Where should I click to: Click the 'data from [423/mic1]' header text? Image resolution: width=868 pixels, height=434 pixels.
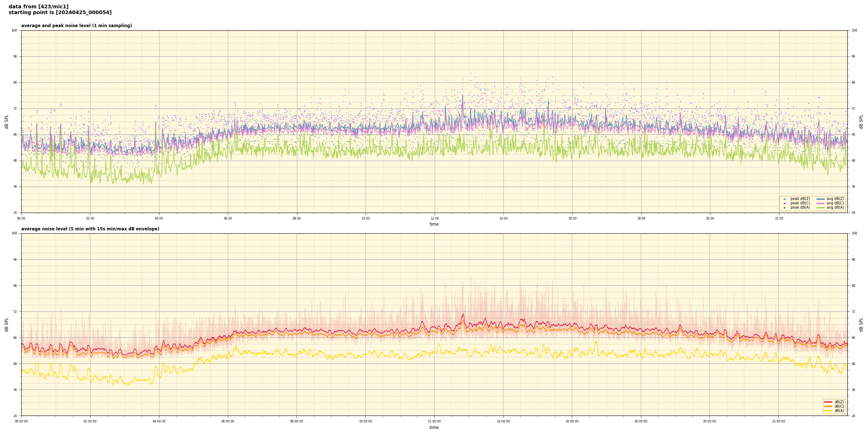(x=38, y=7)
